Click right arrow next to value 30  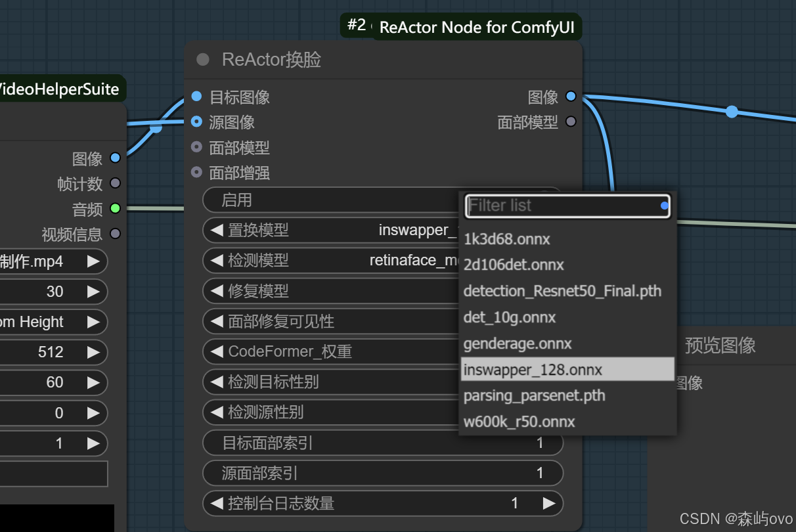click(93, 292)
